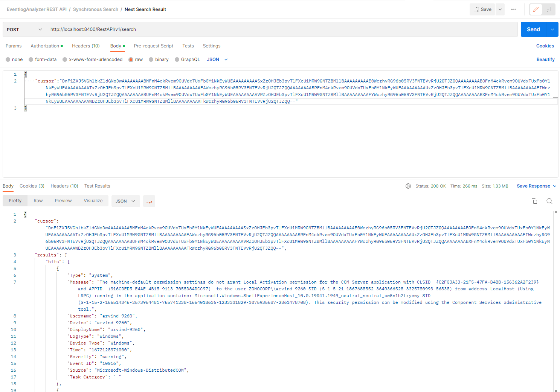Open the POST request method dropdown
The height and width of the screenshot is (392, 560).
[x=24, y=29]
